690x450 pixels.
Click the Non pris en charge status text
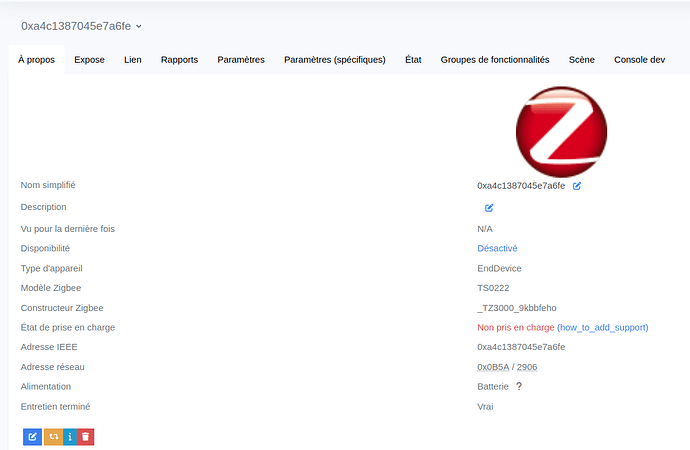click(x=516, y=328)
